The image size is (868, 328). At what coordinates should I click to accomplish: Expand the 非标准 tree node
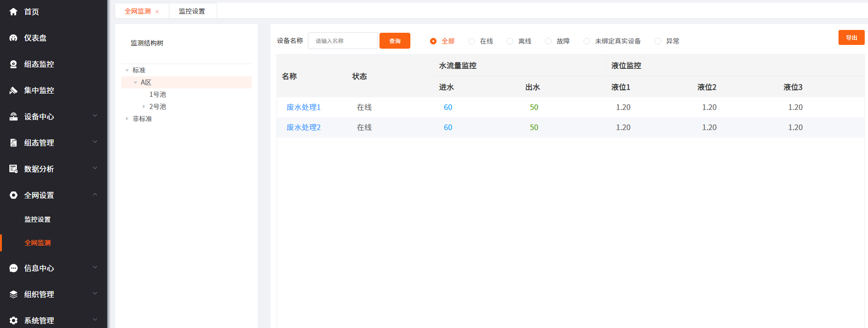click(127, 119)
